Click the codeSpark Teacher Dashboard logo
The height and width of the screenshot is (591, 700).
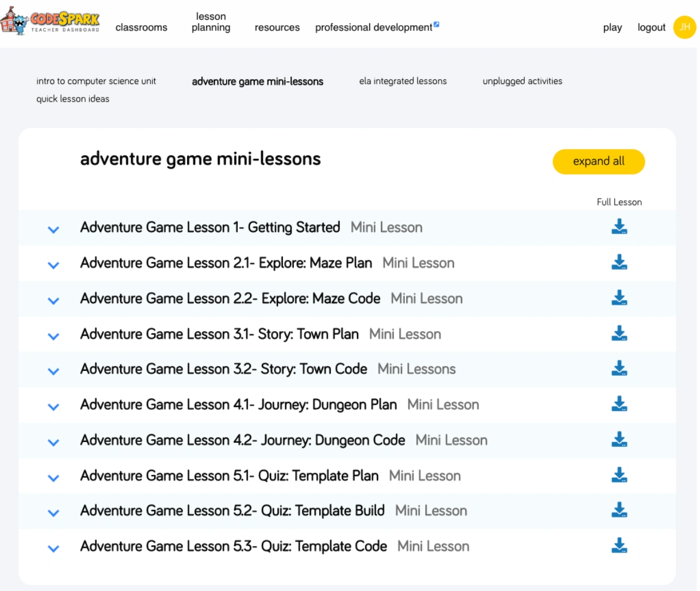click(51, 22)
